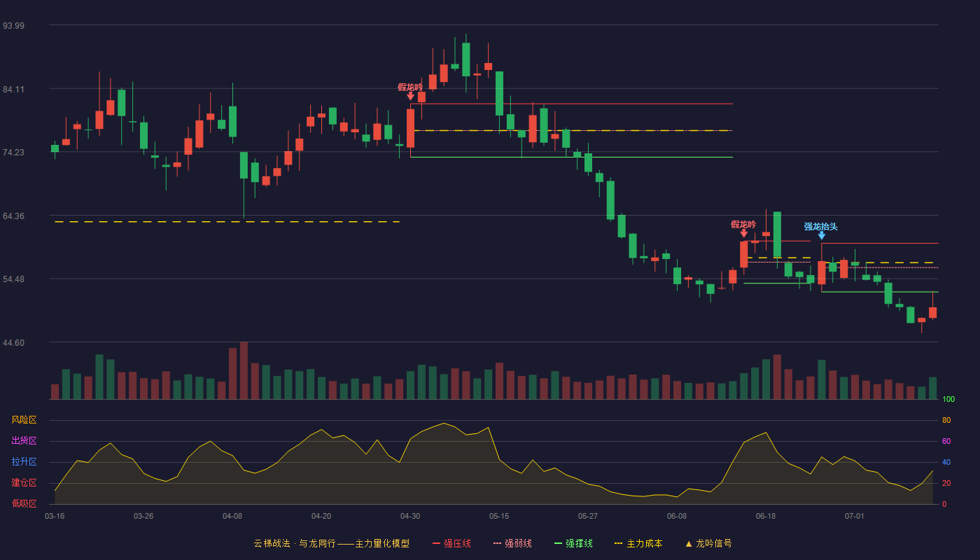Click the 拉升区 zone label

coord(24,462)
